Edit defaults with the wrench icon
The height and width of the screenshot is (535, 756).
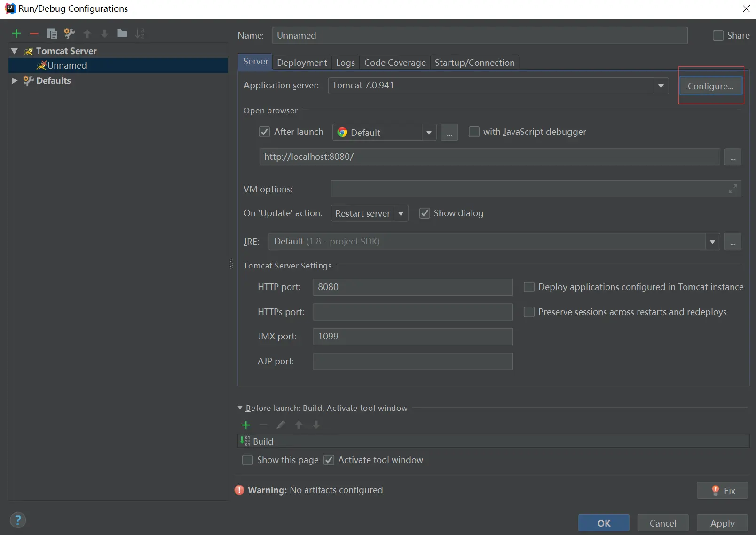[70, 33]
